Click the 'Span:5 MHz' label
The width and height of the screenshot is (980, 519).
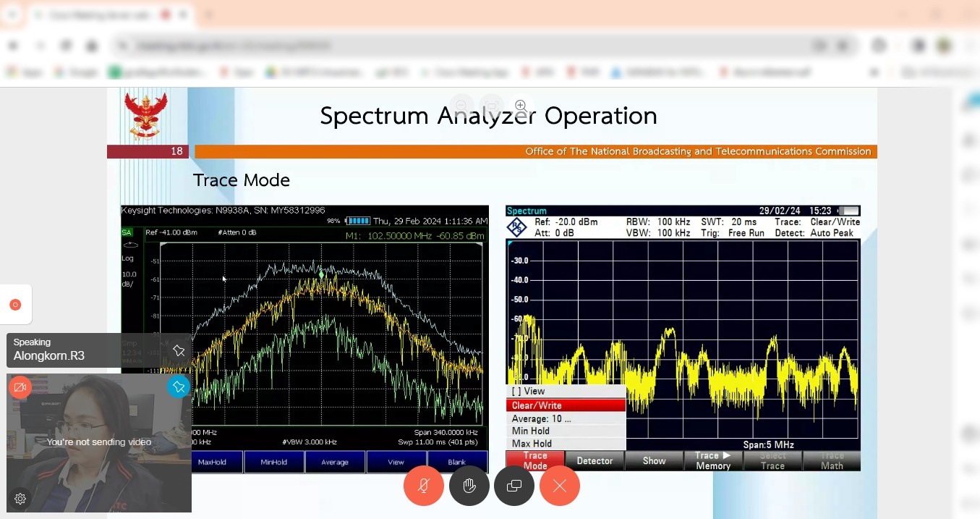pyautogui.click(x=768, y=444)
